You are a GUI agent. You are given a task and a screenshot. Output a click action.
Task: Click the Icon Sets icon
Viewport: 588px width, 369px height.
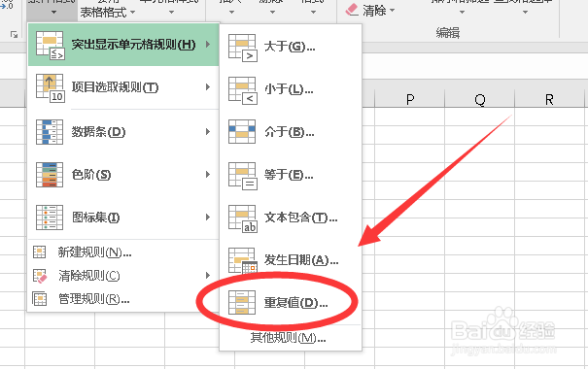tap(50, 218)
